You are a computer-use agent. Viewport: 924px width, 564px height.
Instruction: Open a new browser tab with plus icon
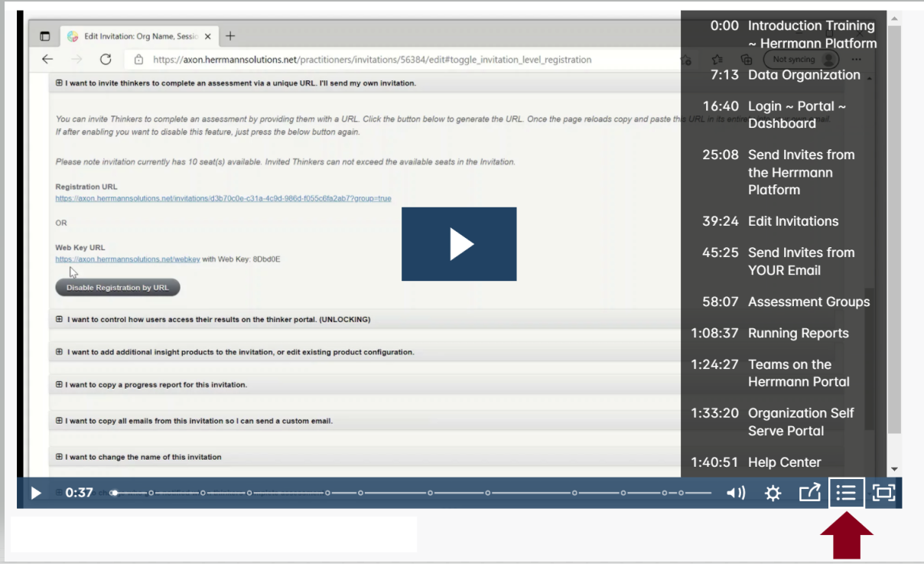pyautogui.click(x=230, y=36)
